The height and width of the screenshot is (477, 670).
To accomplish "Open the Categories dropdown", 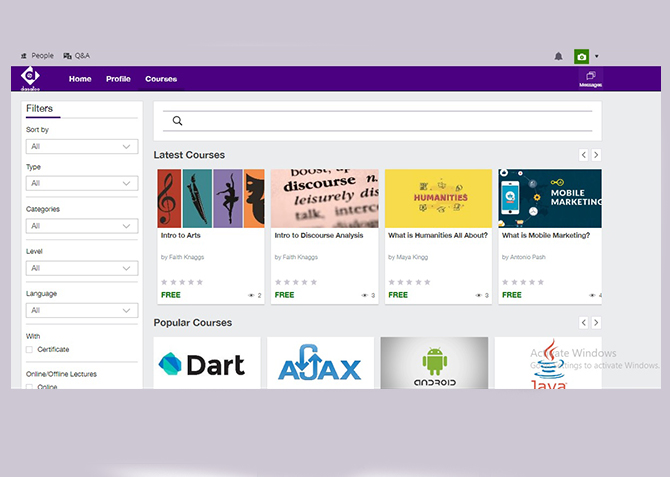I will point(81,226).
